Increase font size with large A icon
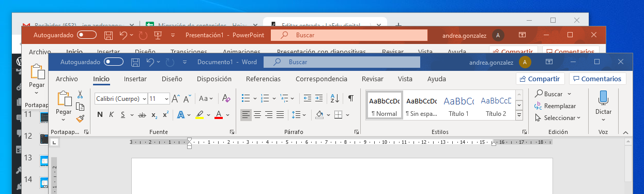The width and height of the screenshot is (644, 194). click(x=175, y=98)
